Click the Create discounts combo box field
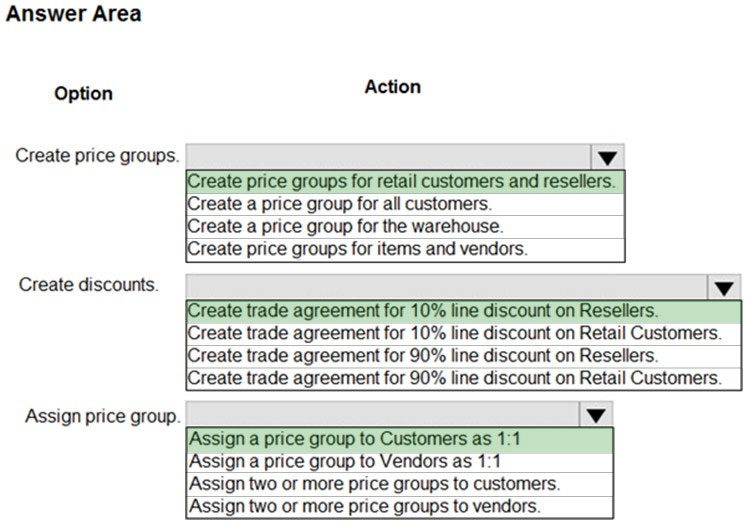Screen dimensions: 749x527 [447, 287]
